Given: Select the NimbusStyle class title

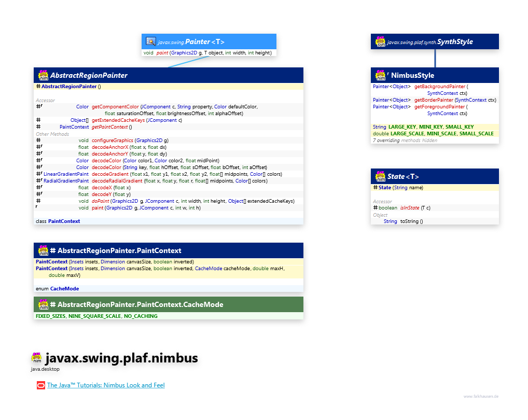Looking at the screenshot, I should 412,75.
